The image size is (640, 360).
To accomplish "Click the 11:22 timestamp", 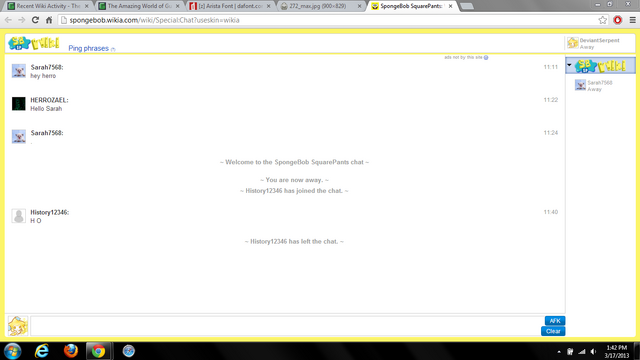I will [550, 100].
